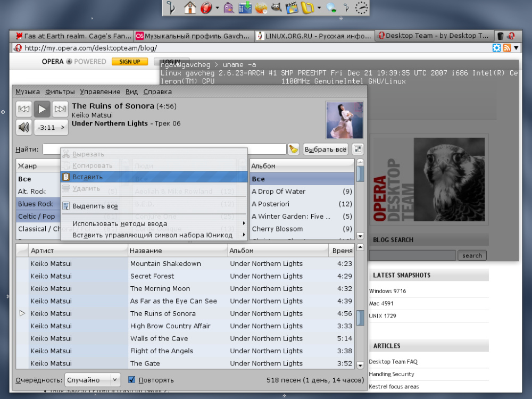Image resolution: width=532 pixels, height=399 pixels.
Task: Open the Вид menu
Action: point(131,92)
